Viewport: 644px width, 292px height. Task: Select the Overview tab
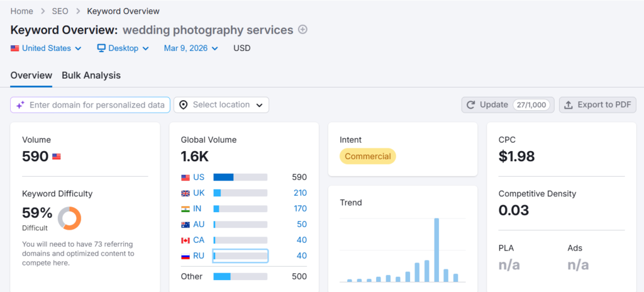(x=31, y=76)
